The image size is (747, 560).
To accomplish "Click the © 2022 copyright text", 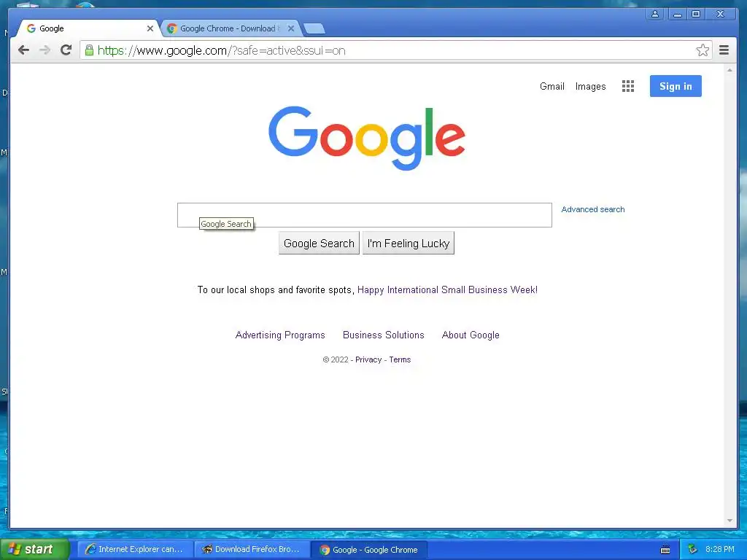I will pyautogui.click(x=336, y=359).
